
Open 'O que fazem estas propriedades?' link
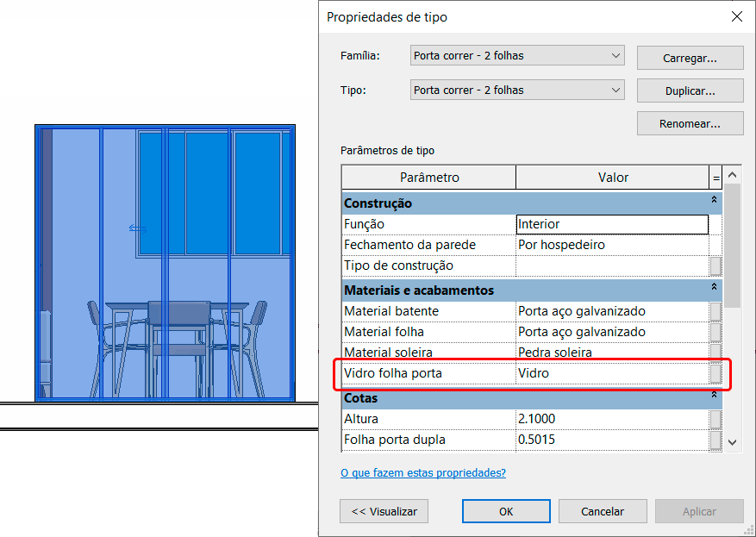pos(423,473)
